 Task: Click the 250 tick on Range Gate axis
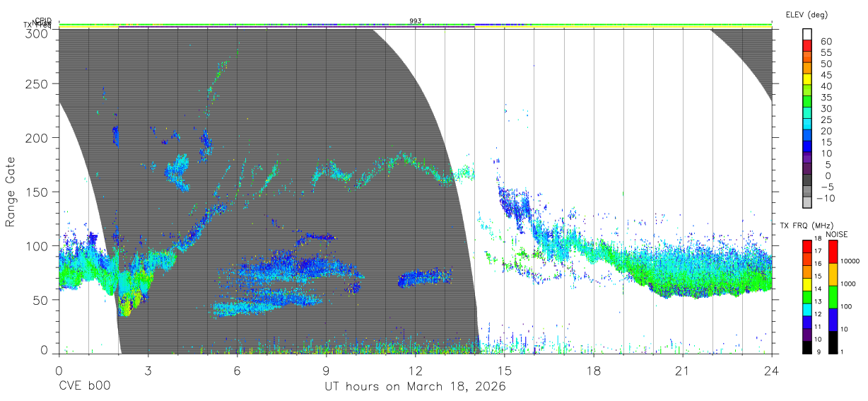click(37, 84)
